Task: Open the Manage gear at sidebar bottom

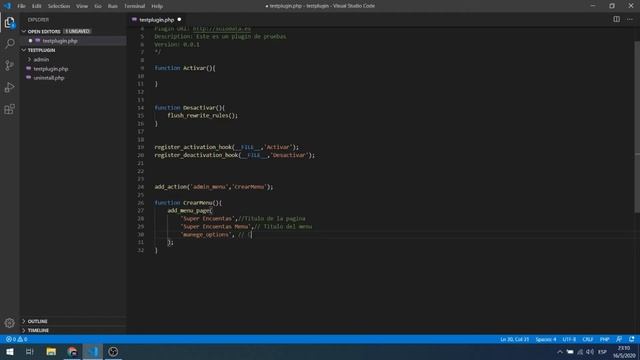Action: click(x=9, y=323)
